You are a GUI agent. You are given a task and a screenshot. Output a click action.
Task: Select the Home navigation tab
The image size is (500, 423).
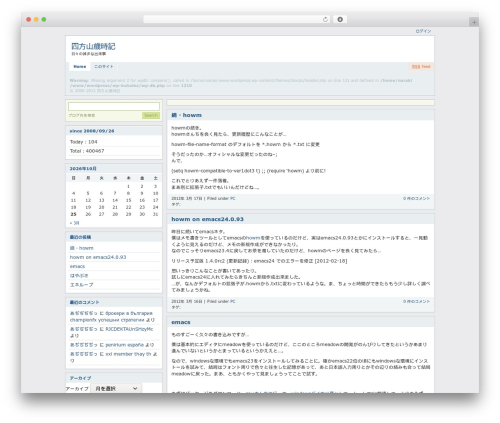pos(80,67)
